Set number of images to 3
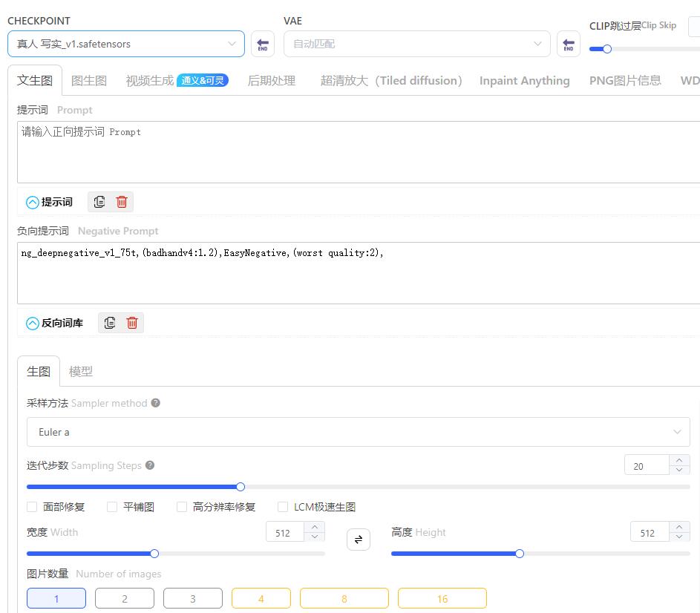 tap(193, 598)
